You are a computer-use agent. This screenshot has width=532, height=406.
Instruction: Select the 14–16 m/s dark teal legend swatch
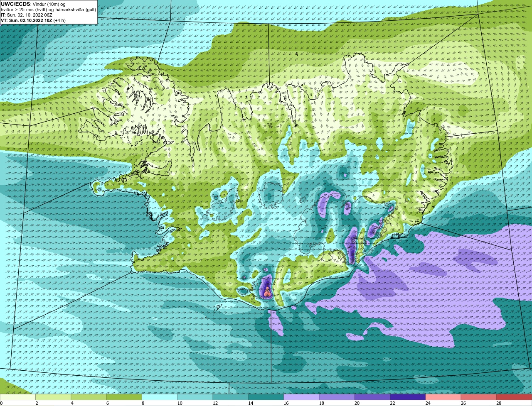pos(266,397)
